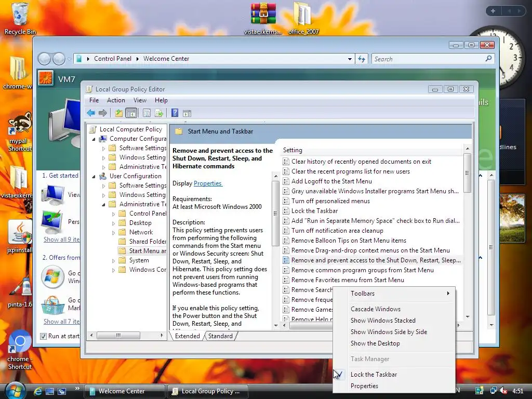
Task: Open the address bar dropdown arrow
Action: pyautogui.click(x=350, y=59)
